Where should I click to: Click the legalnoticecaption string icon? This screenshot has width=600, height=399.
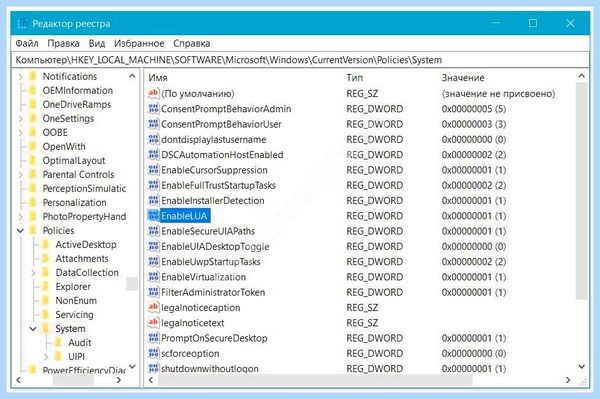(x=153, y=307)
